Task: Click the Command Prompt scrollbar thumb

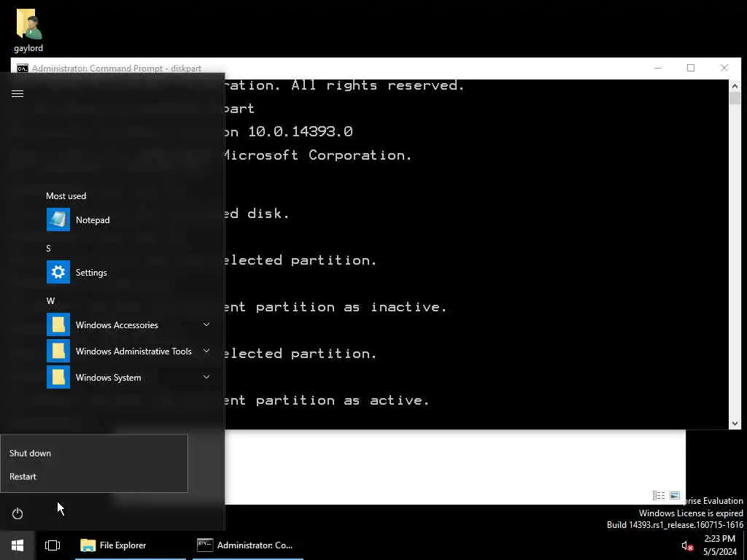Action: click(x=734, y=98)
